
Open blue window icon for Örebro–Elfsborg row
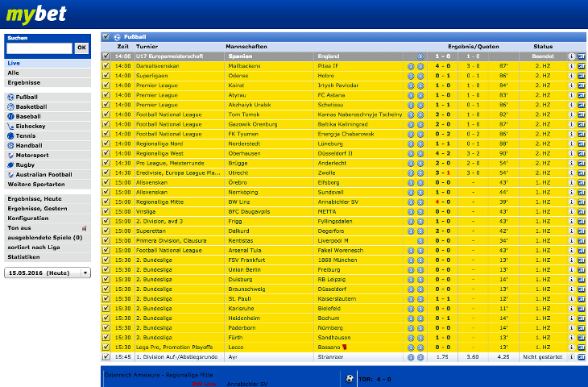(x=582, y=182)
